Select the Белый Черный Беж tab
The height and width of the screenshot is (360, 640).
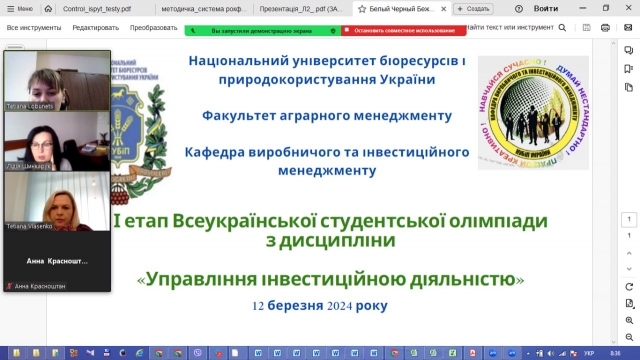pos(402,9)
